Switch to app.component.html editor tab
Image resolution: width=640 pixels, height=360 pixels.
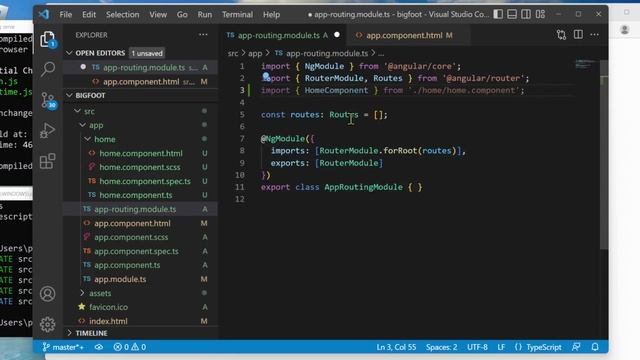408,36
